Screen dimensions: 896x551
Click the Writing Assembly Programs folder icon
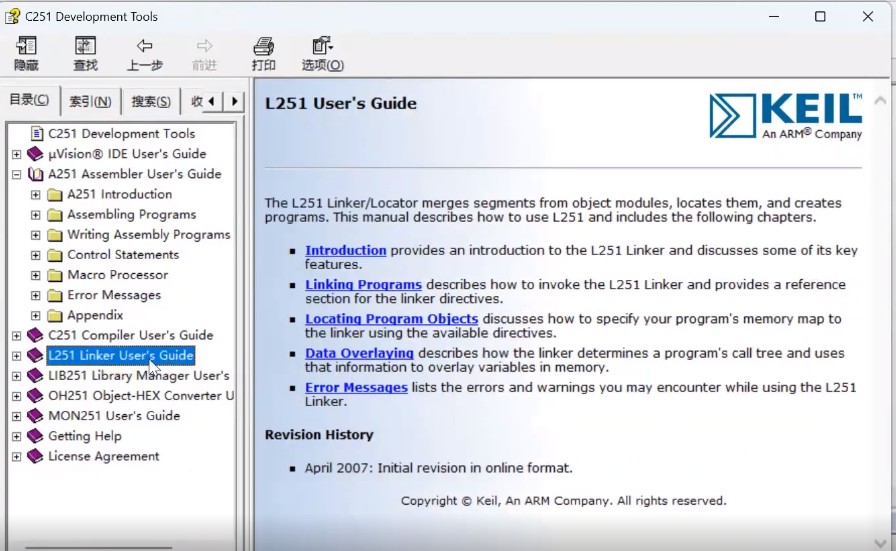[55, 235]
